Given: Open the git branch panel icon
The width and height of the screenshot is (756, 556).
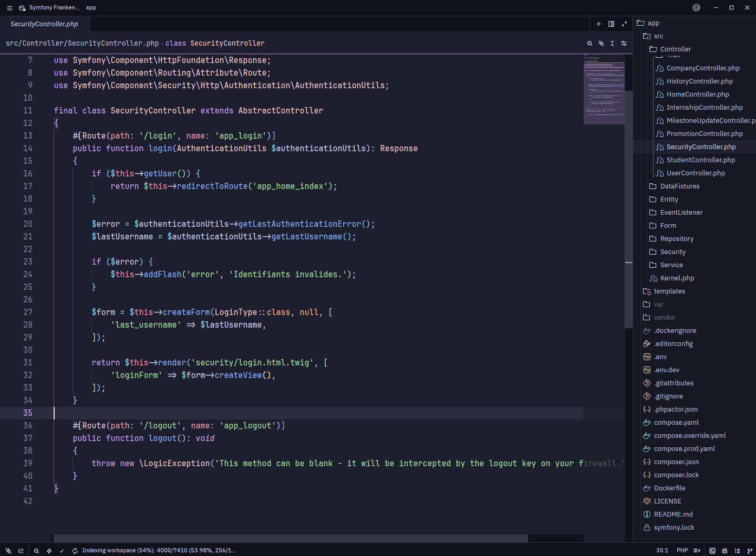Looking at the screenshot, I should pyautogui.click(x=750, y=551).
